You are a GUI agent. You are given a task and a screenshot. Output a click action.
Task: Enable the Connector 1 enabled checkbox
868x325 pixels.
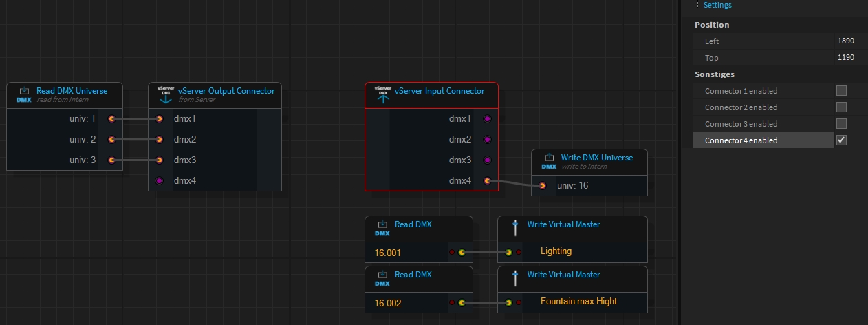[x=841, y=91]
